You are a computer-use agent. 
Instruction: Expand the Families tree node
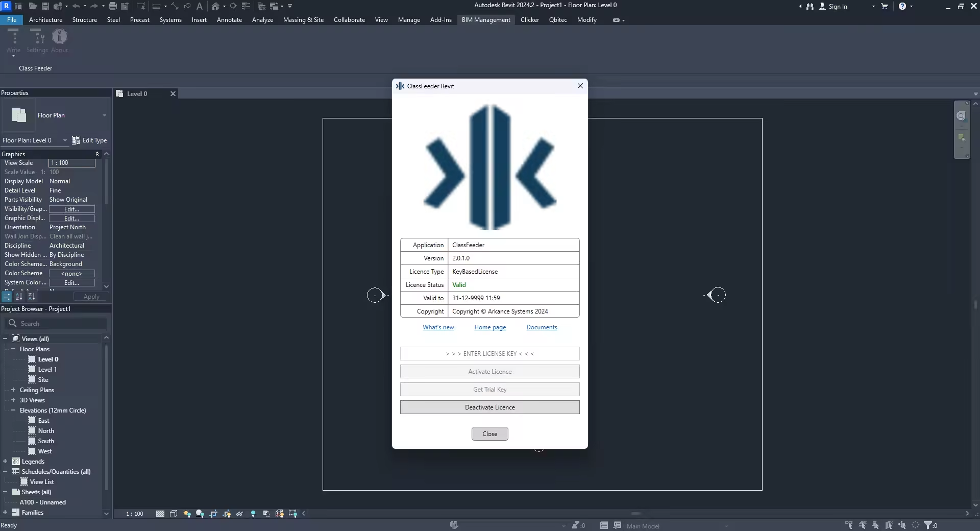(x=5, y=512)
